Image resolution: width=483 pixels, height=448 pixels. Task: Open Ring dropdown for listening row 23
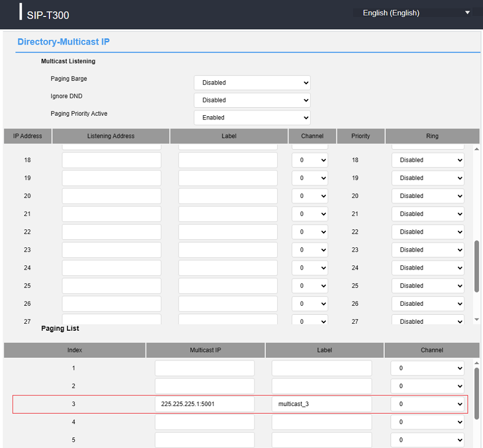[428, 250]
